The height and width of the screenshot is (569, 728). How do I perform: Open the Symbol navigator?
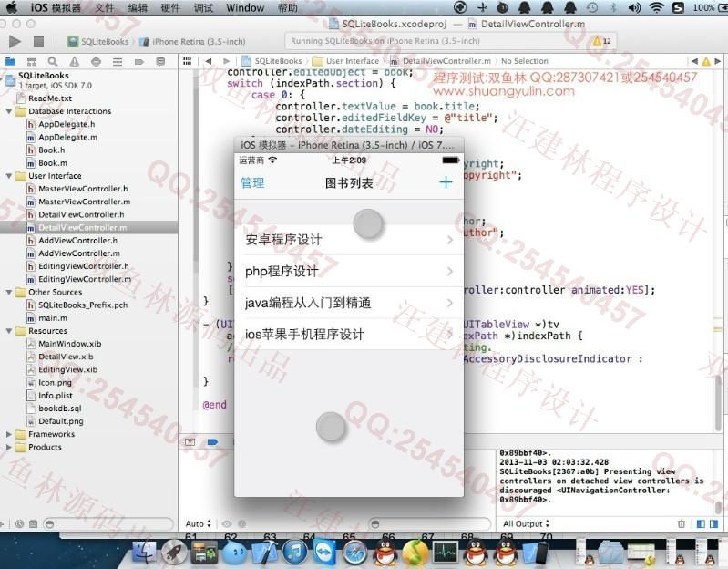click(x=32, y=61)
